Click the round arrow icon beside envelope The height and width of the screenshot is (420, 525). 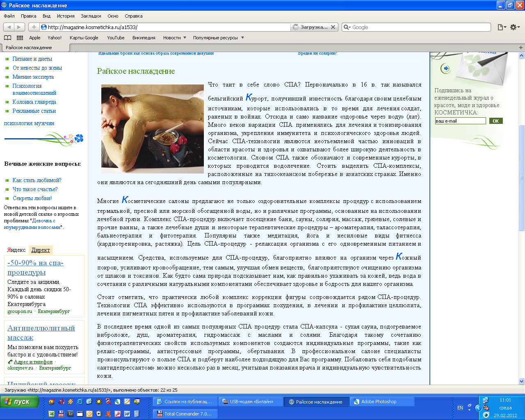446,68
